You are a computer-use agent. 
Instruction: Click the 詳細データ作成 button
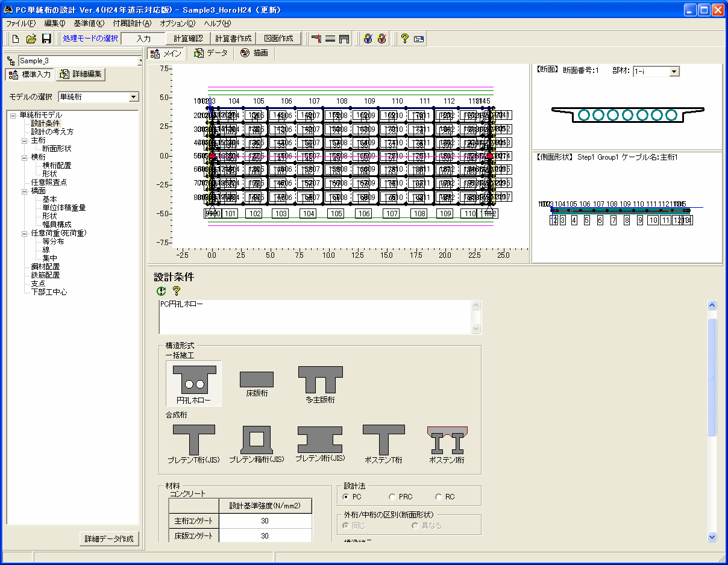tap(109, 538)
